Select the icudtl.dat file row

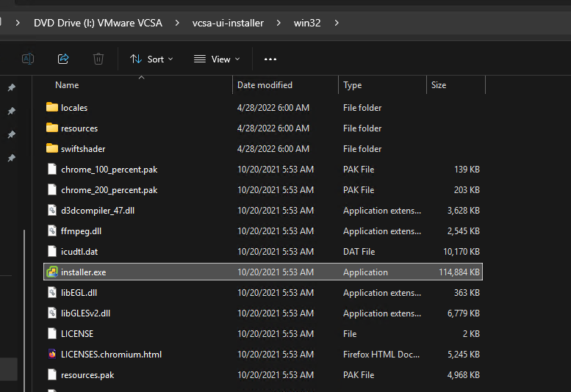coord(79,252)
